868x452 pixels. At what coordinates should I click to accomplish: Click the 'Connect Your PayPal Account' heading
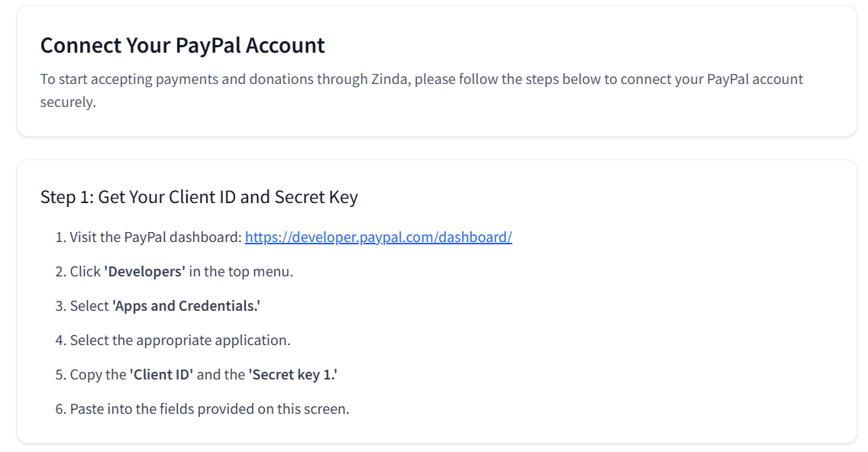coord(182,45)
